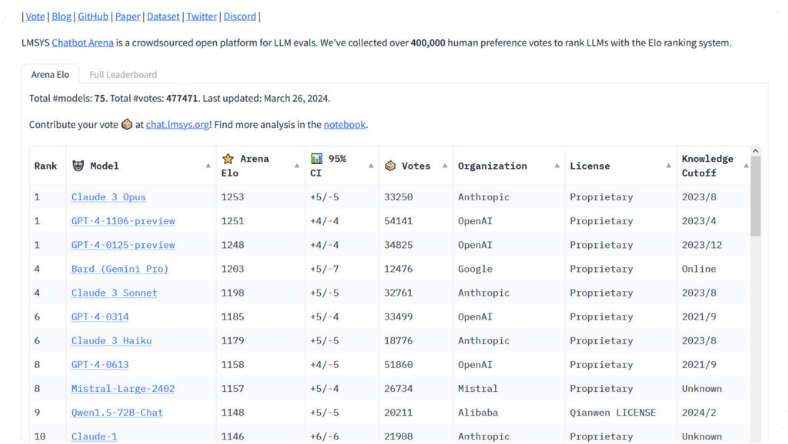Screen dimensions: 788x444
Task: Sort table by Votes column arrow
Action: click(445, 166)
